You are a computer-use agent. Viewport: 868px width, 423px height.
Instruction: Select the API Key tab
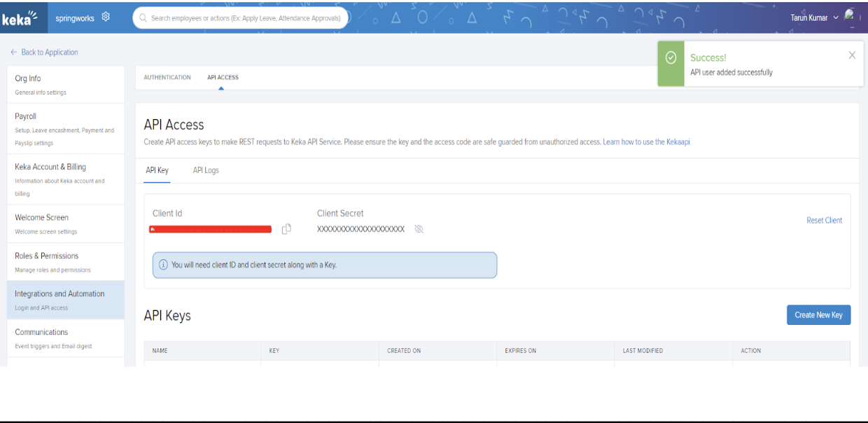coord(157,170)
